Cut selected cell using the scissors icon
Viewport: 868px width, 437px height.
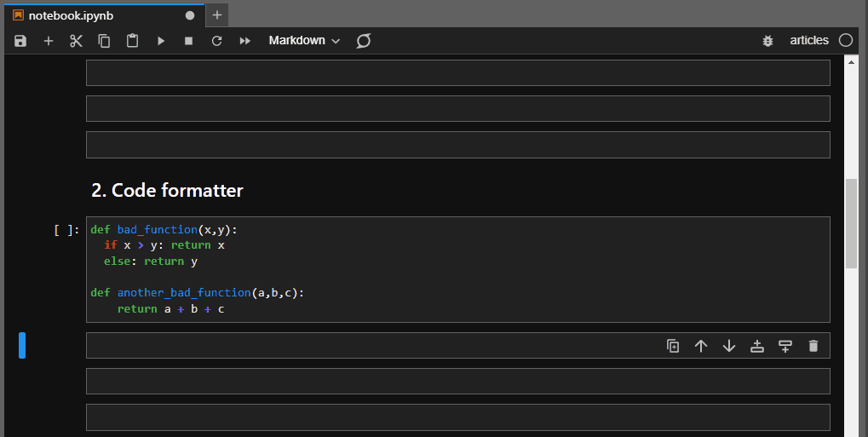click(x=76, y=40)
